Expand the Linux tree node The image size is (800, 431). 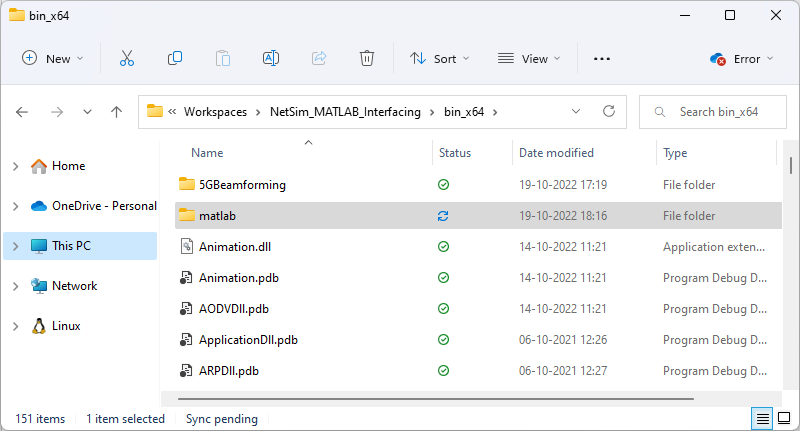pos(15,326)
